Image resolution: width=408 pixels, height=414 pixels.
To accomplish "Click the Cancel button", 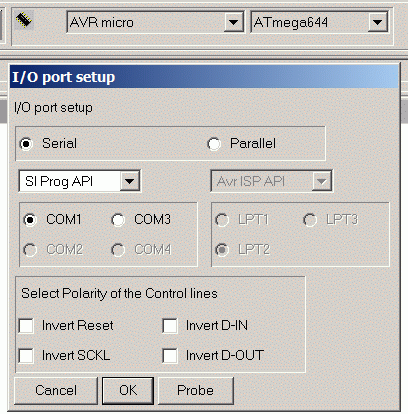I will (x=56, y=390).
